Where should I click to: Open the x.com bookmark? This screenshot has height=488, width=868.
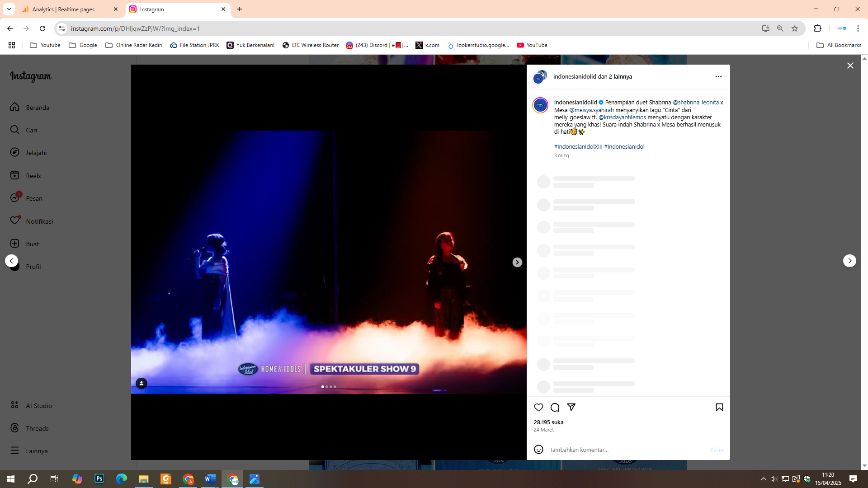pyautogui.click(x=428, y=45)
